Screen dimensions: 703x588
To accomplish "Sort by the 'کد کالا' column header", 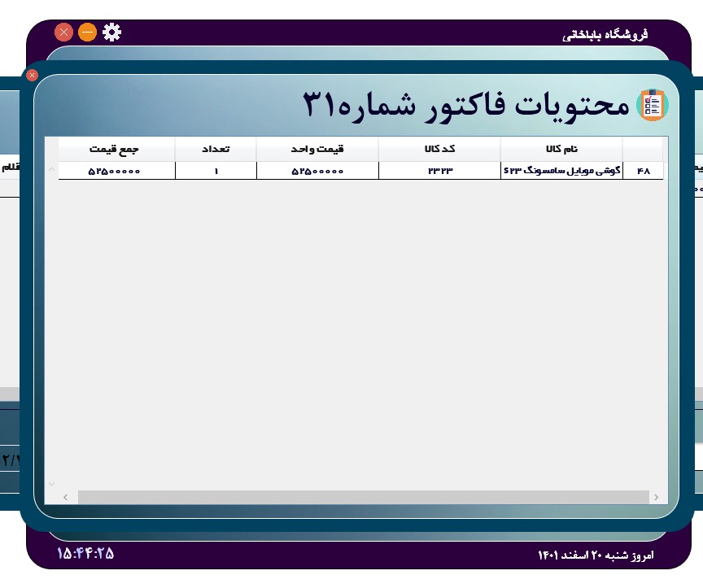I will pos(439,149).
